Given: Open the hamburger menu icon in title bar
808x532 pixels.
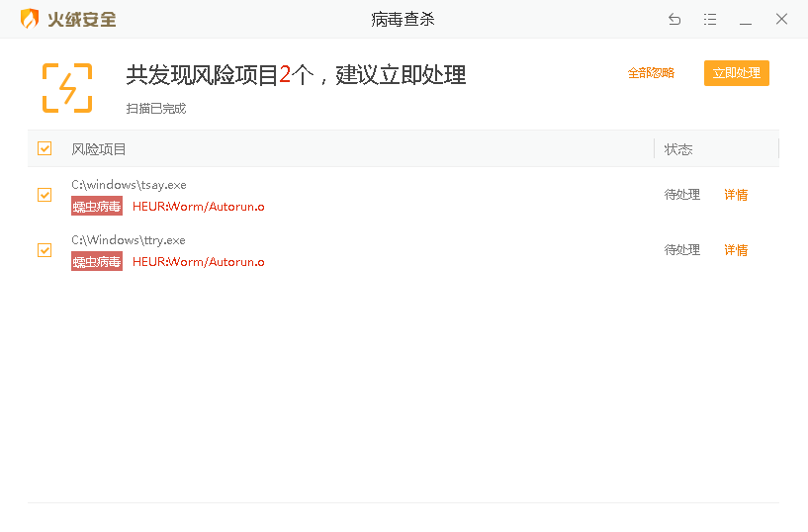Looking at the screenshot, I should 710,19.
